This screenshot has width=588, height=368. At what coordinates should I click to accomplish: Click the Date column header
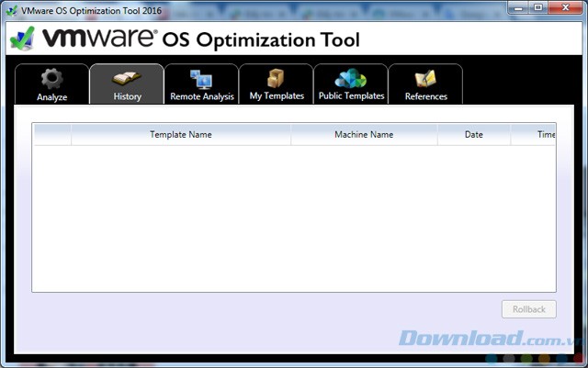[x=474, y=134]
